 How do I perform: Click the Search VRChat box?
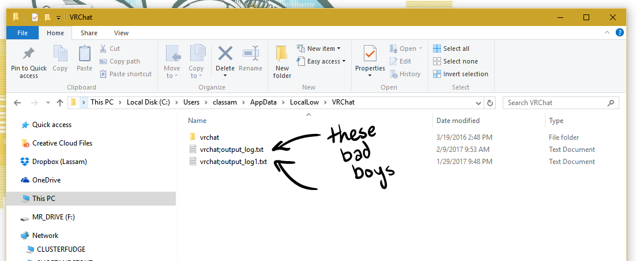561,103
